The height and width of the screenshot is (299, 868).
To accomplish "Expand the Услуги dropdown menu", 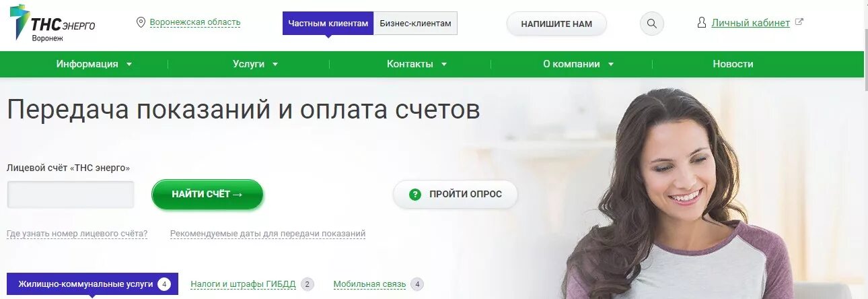I will 256,64.
